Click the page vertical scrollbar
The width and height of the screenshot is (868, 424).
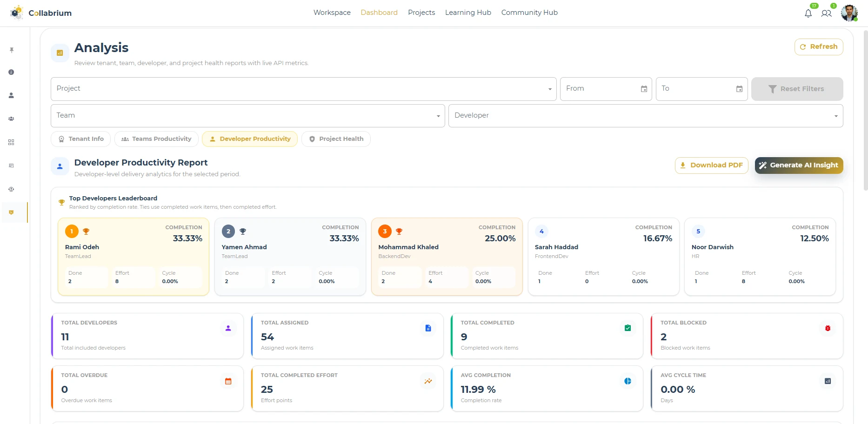pos(865,111)
